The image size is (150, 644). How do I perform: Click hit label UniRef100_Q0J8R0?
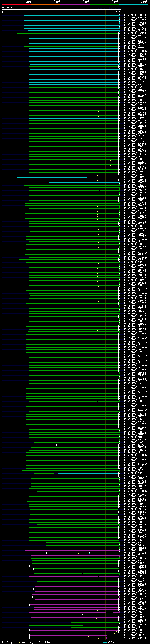tap(135, 38)
